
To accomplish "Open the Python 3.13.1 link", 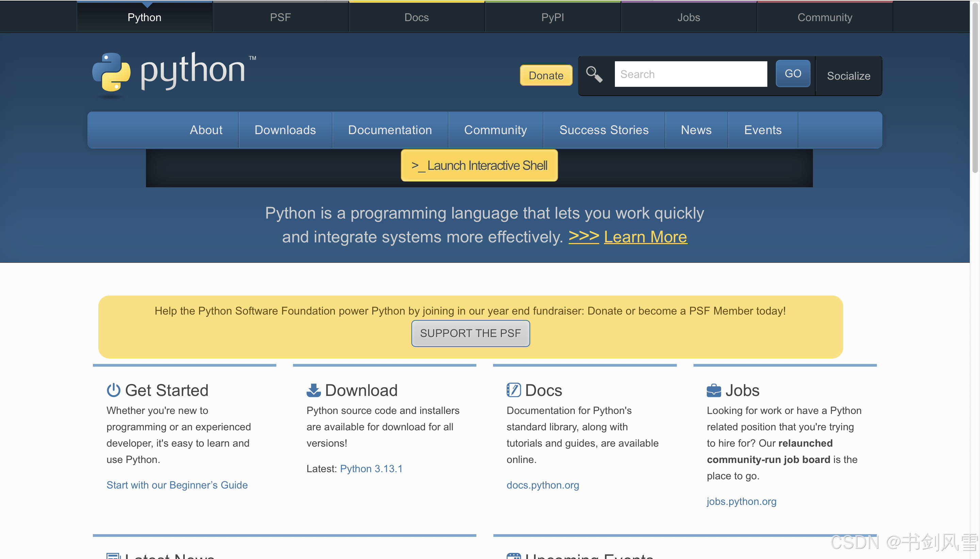I will (371, 468).
